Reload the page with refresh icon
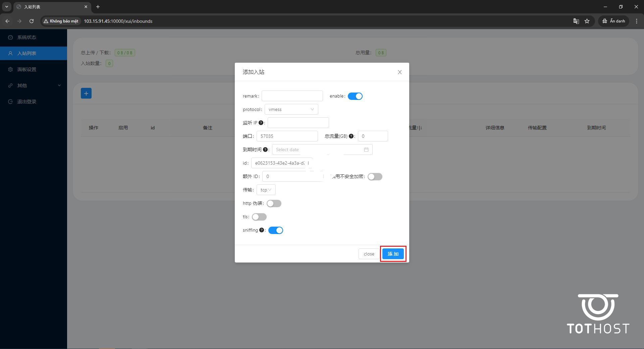This screenshot has width=644, height=349. click(x=32, y=21)
